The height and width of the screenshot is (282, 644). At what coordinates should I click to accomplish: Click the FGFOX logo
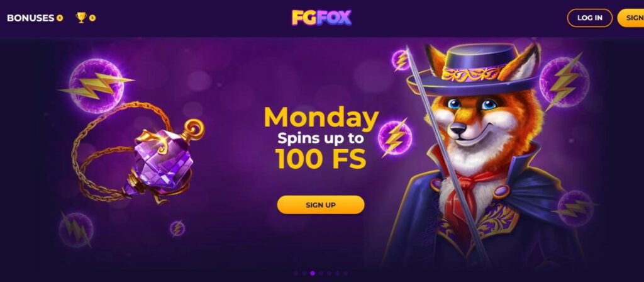321,18
